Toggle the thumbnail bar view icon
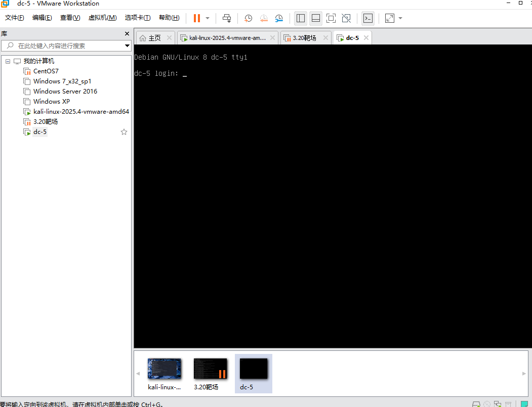 tap(316, 18)
